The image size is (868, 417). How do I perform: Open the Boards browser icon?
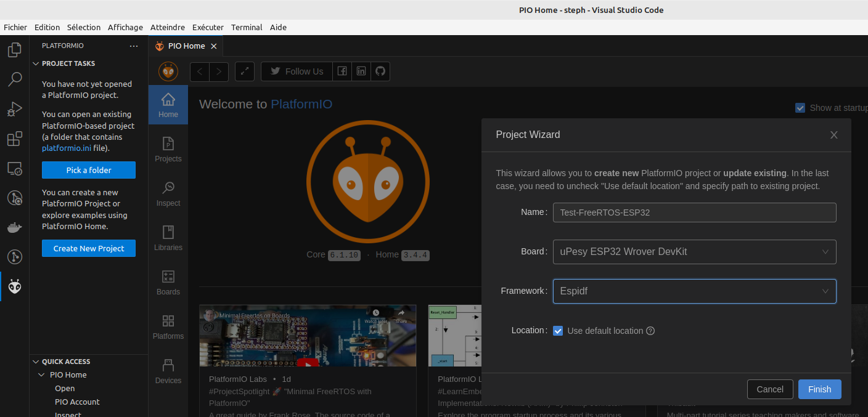tap(168, 281)
